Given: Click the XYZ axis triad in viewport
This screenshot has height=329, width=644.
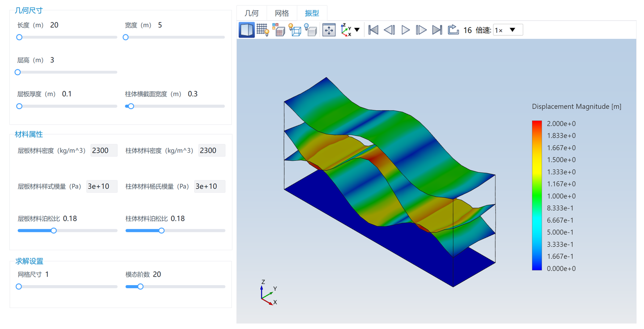Looking at the screenshot, I should [268, 292].
